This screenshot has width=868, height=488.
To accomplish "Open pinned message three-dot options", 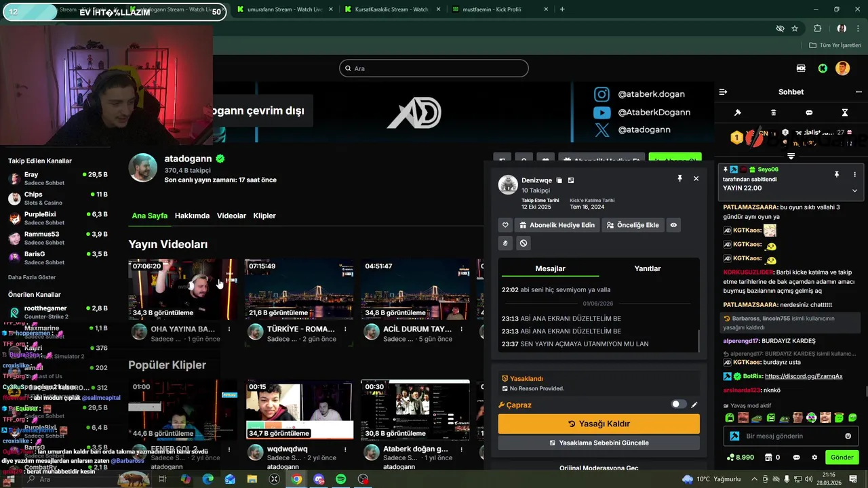I will [x=854, y=174].
